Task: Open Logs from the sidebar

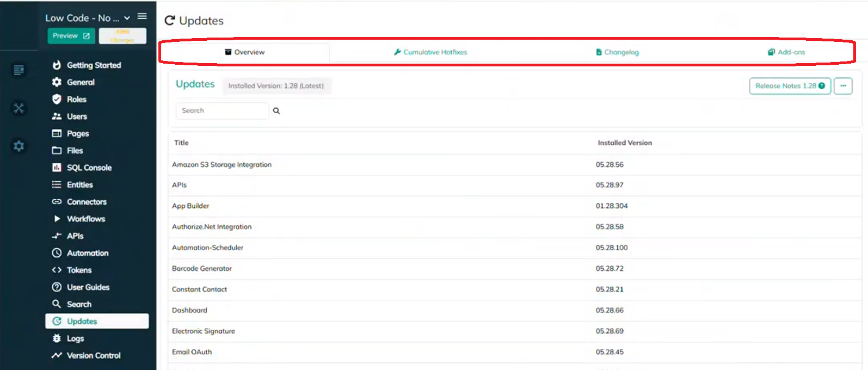Action: click(x=75, y=338)
